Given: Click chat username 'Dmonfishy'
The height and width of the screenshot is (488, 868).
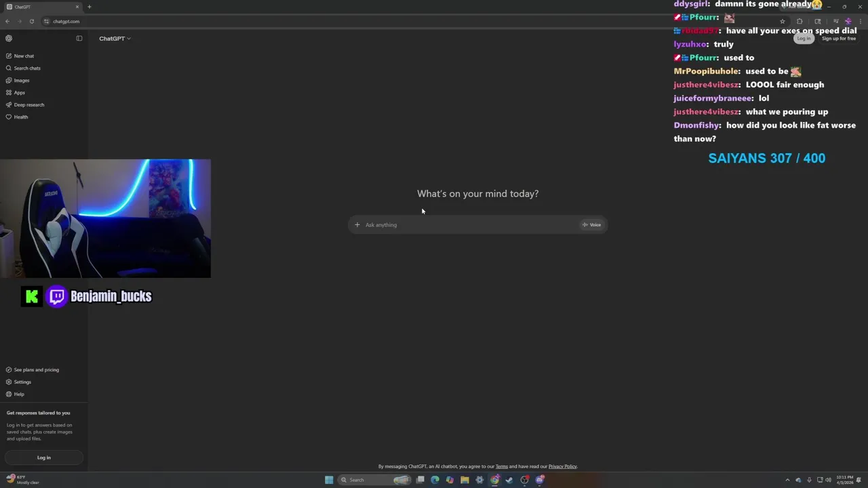Looking at the screenshot, I should click(696, 125).
